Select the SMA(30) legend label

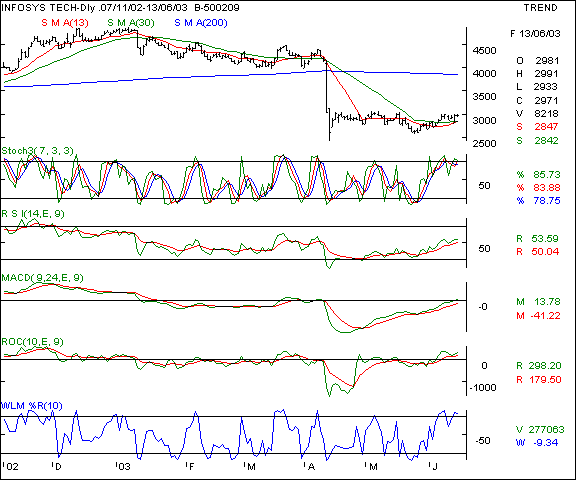[x=131, y=23]
